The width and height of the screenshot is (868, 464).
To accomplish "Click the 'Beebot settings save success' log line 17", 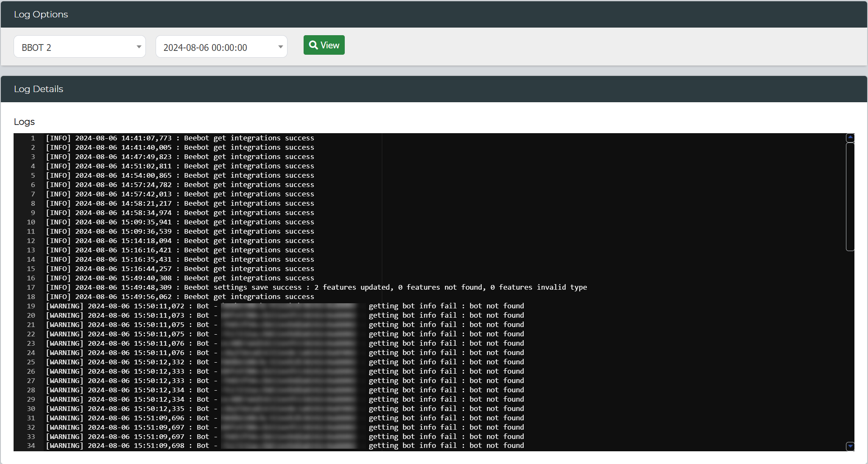I will pos(316,287).
